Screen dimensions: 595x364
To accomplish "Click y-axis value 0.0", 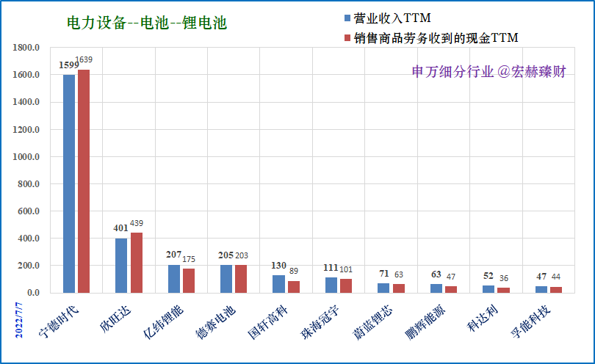I will [33, 293].
